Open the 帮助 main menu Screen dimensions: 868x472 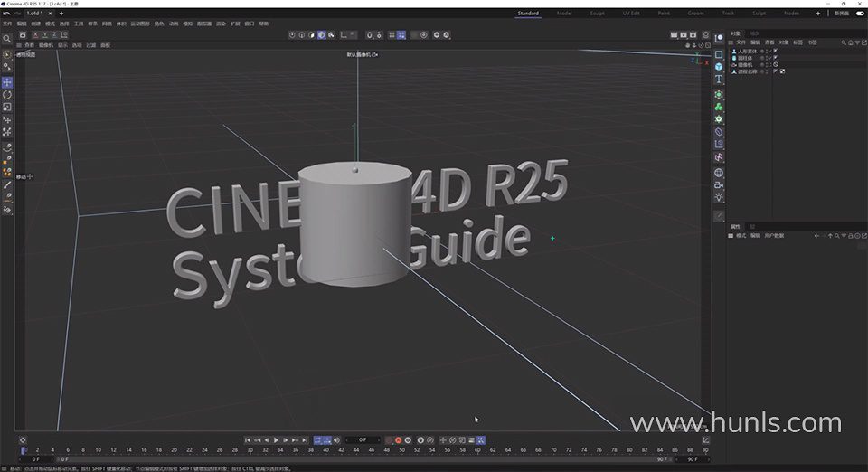[264, 24]
